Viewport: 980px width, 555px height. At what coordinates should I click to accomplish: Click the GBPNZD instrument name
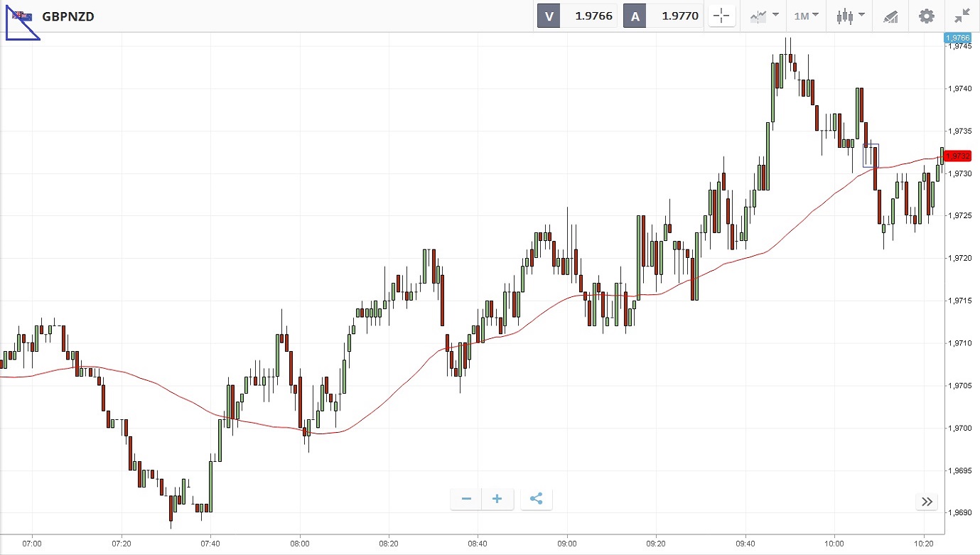coord(68,16)
